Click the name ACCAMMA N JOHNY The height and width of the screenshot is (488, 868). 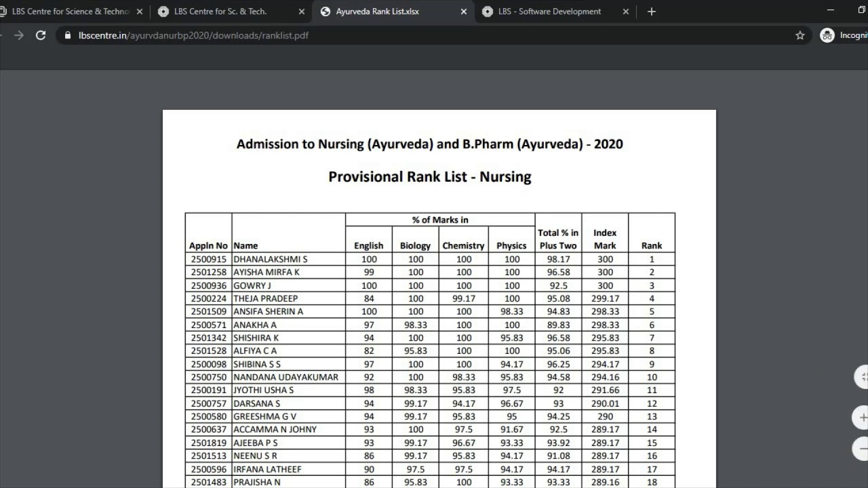275,429
